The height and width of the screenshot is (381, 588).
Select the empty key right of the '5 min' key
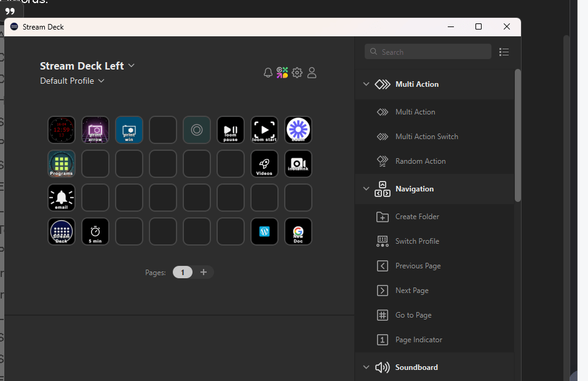[x=129, y=231]
